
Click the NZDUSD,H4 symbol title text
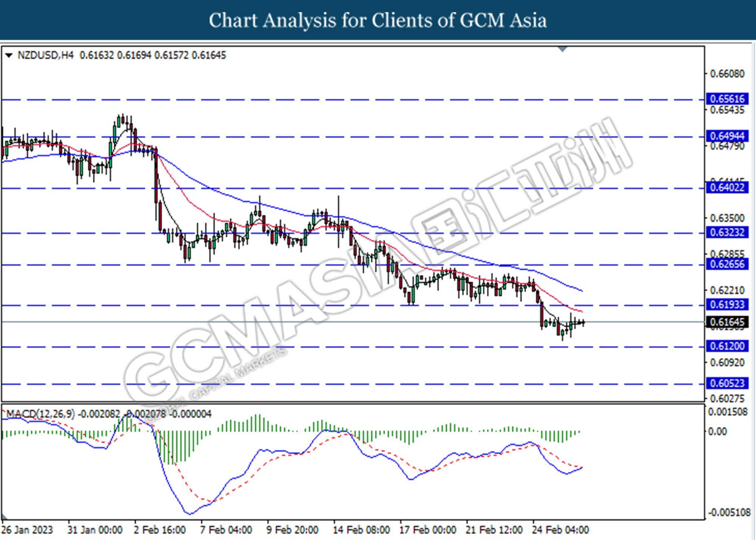click(45, 56)
